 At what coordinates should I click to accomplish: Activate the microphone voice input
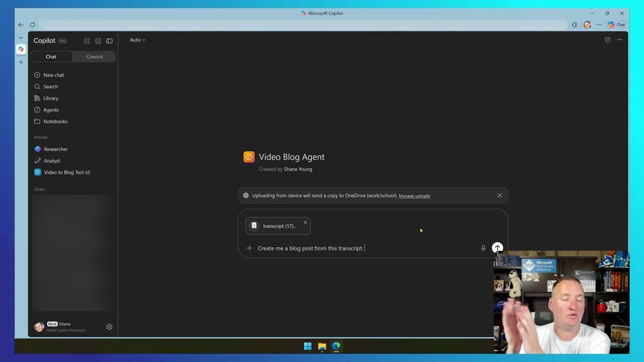pos(483,248)
